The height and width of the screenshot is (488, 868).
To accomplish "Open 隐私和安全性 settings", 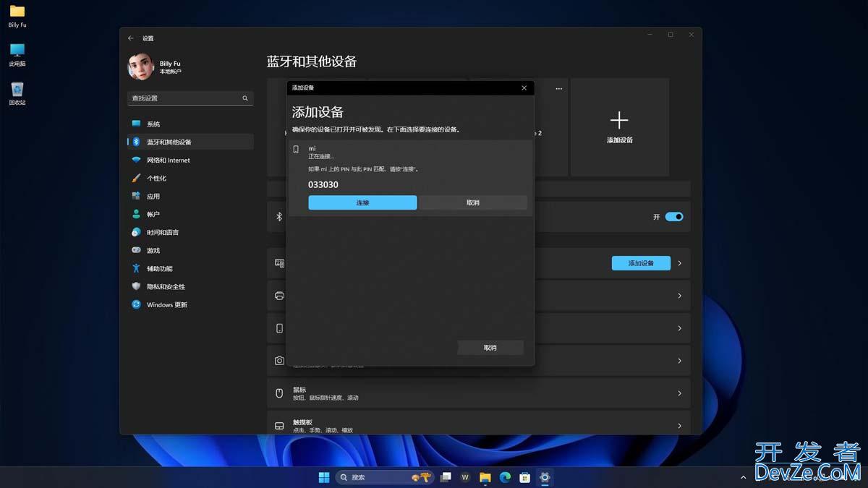I will (190, 286).
